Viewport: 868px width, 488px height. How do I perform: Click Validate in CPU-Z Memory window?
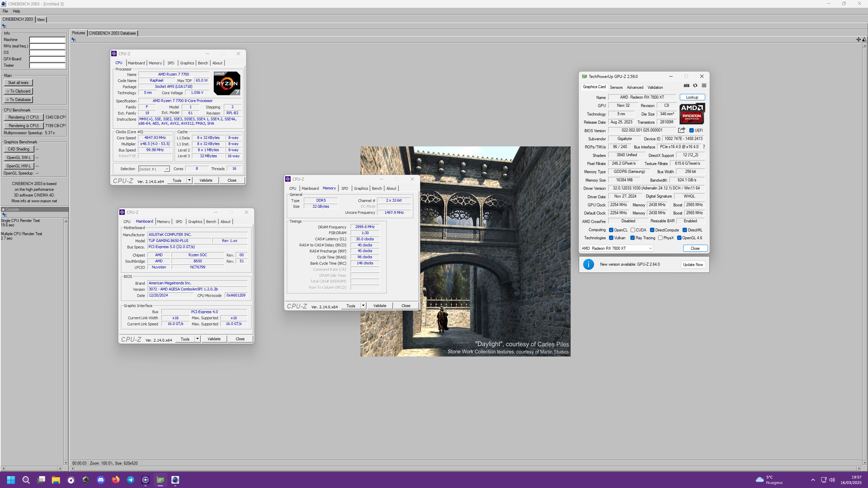pyautogui.click(x=380, y=306)
